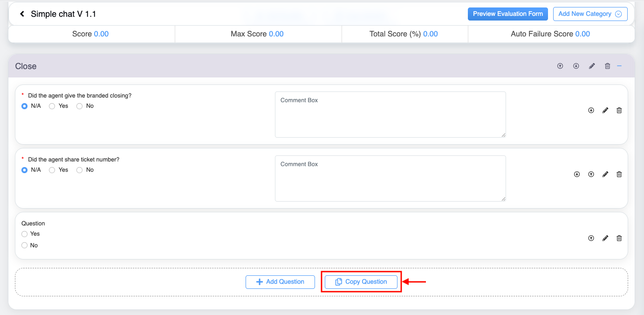Select No for ticket number question
Screen dimensions: 644x315
[80, 170]
